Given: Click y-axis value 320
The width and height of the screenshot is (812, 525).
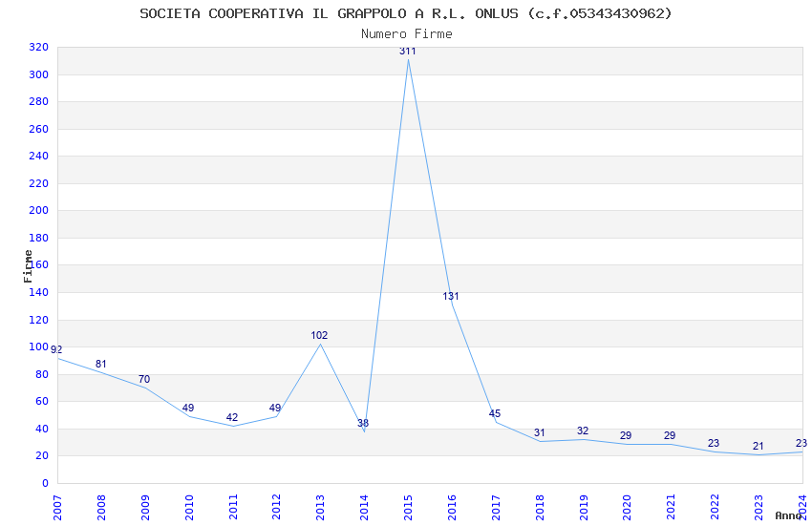Looking at the screenshot, I should point(39,47).
